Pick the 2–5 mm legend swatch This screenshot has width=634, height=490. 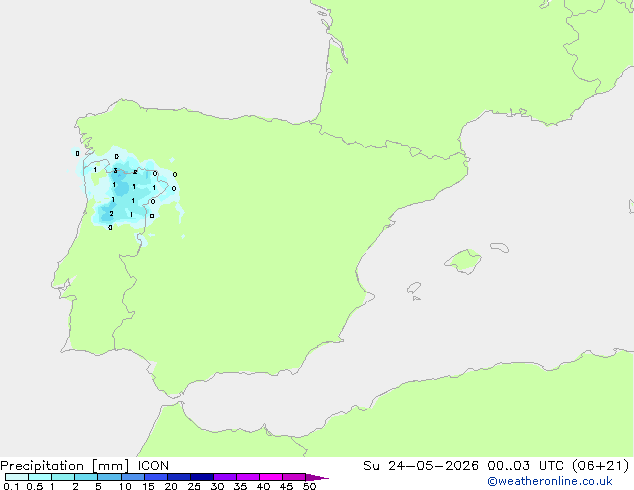86,477
